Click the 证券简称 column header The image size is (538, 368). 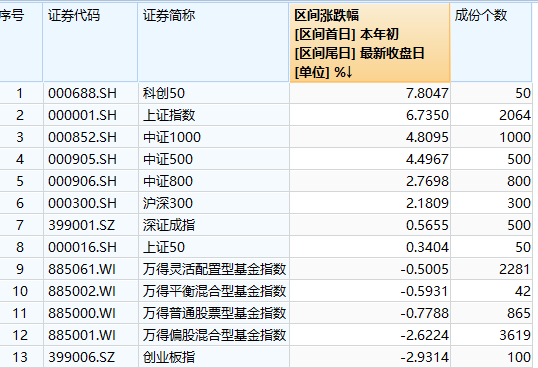[213, 43]
